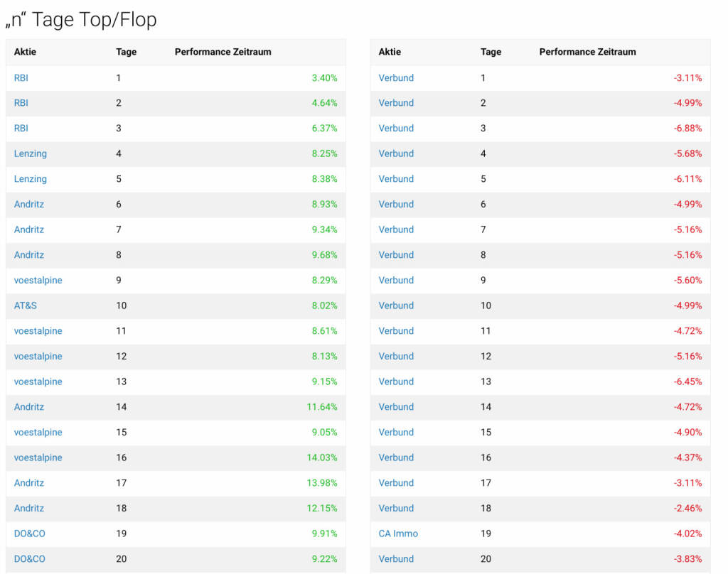Open the AT&S stock link
Image resolution: width=728 pixels, height=574 pixels.
click(25, 305)
